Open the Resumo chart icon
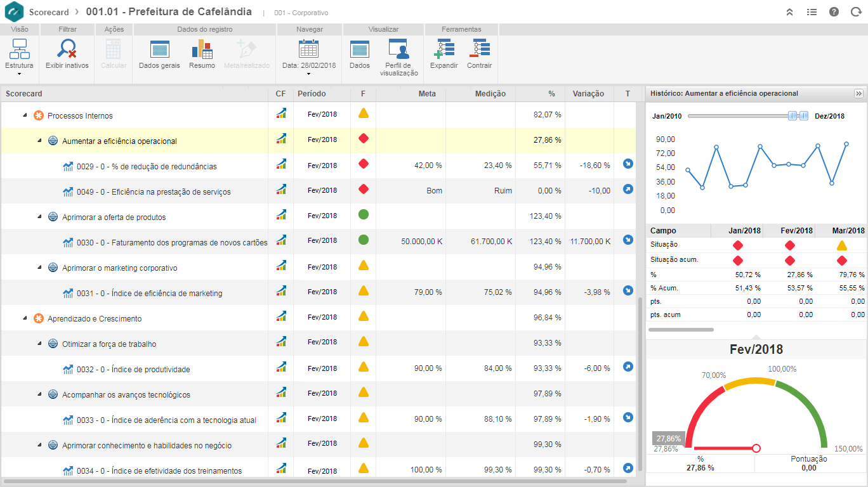The image size is (868, 487). click(202, 49)
